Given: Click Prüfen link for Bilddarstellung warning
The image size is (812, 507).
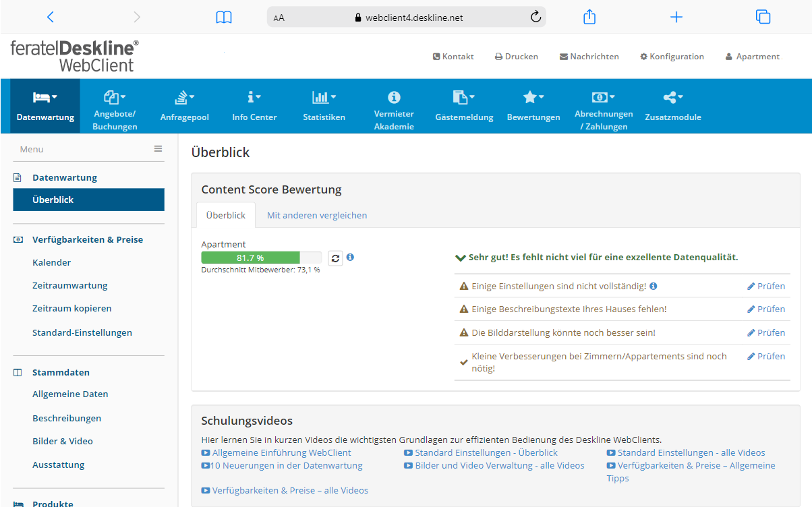Looking at the screenshot, I should tap(766, 332).
